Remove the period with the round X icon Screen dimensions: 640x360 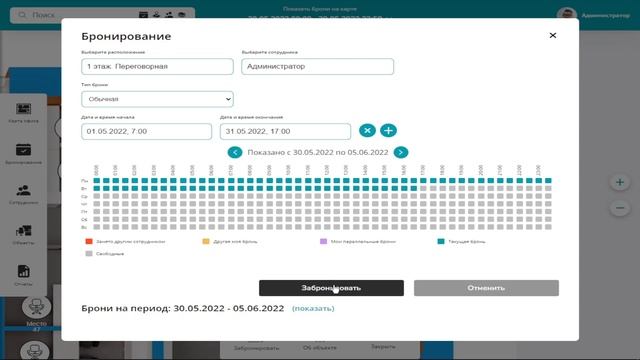pyautogui.click(x=367, y=131)
